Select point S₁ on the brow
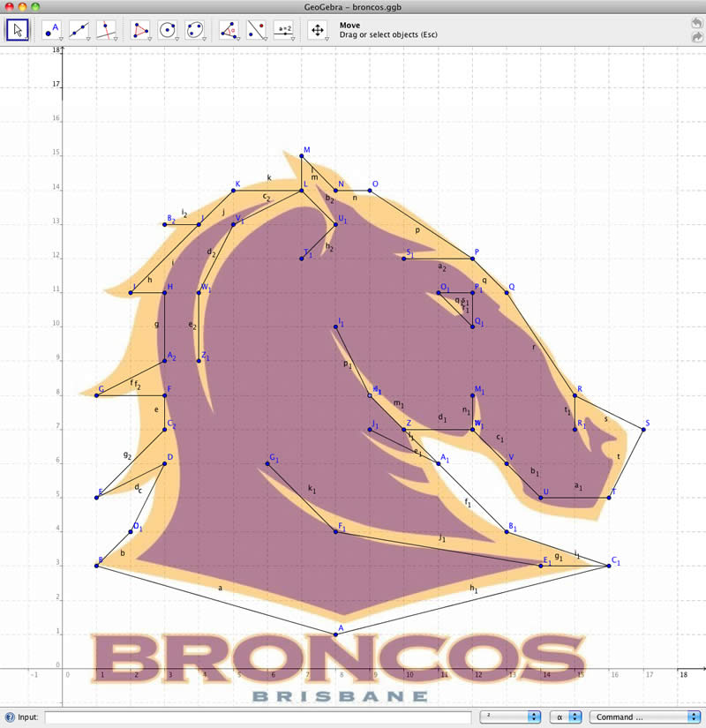 [x=404, y=259]
